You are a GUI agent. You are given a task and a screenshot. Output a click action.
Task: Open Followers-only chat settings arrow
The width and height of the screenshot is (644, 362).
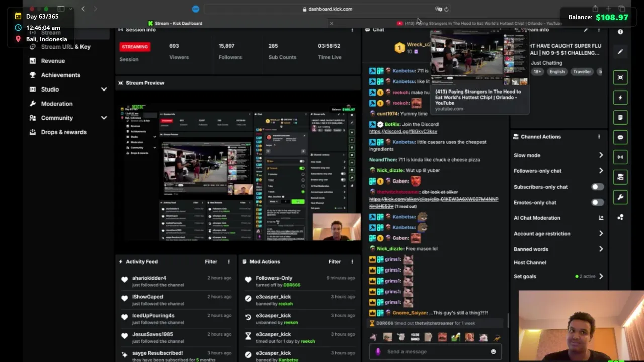(601, 171)
